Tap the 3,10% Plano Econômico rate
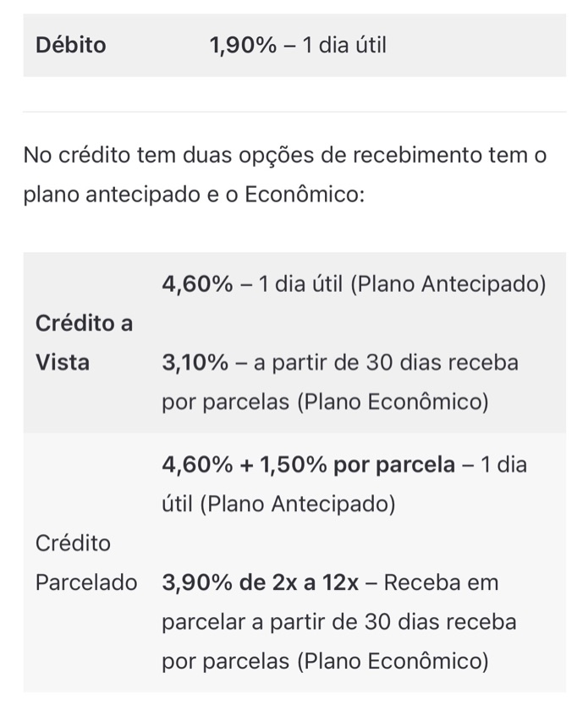Screen dimensions: 588x711 click(x=195, y=363)
